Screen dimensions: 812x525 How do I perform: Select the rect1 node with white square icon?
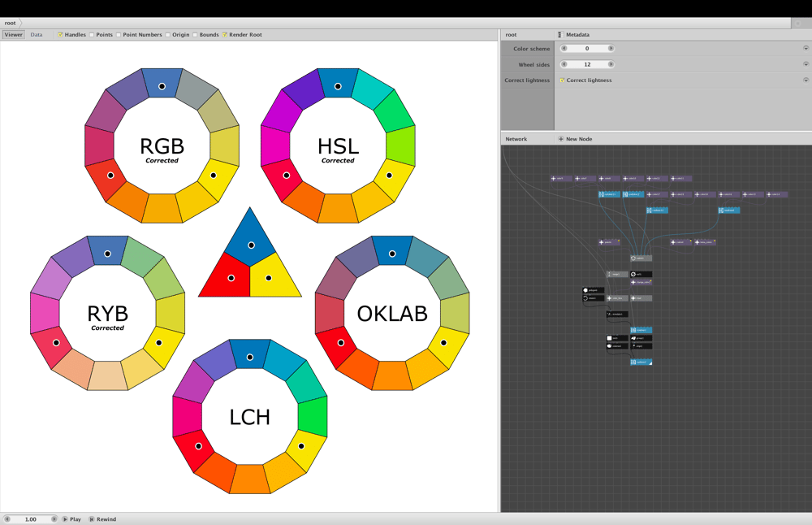(x=617, y=338)
